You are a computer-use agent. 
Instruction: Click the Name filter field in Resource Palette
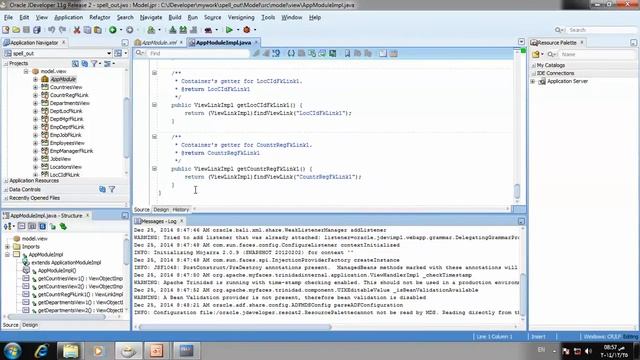point(598,54)
